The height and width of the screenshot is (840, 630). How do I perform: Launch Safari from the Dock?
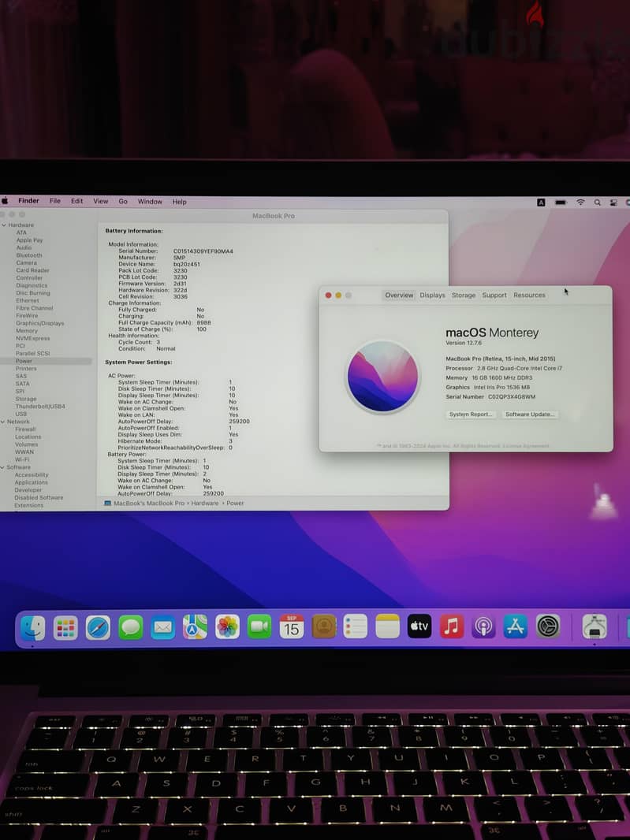click(98, 628)
